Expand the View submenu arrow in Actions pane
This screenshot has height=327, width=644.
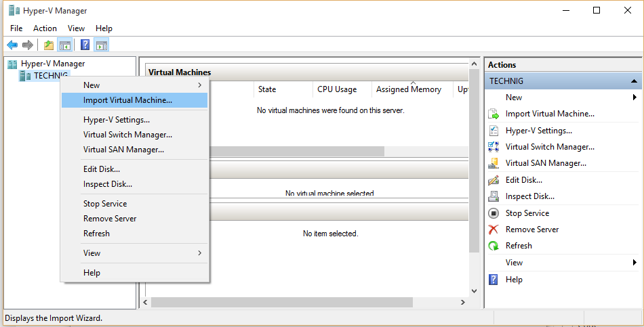click(635, 262)
